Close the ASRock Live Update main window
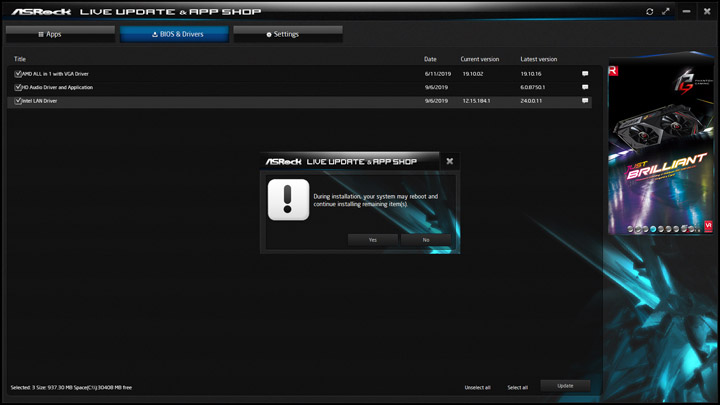The image size is (720, 405). 707,11
